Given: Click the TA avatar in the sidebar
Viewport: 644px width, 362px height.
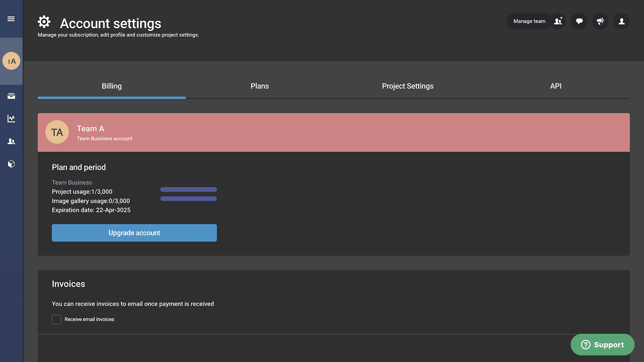Looking at the screenshot, I should (11, 61).
